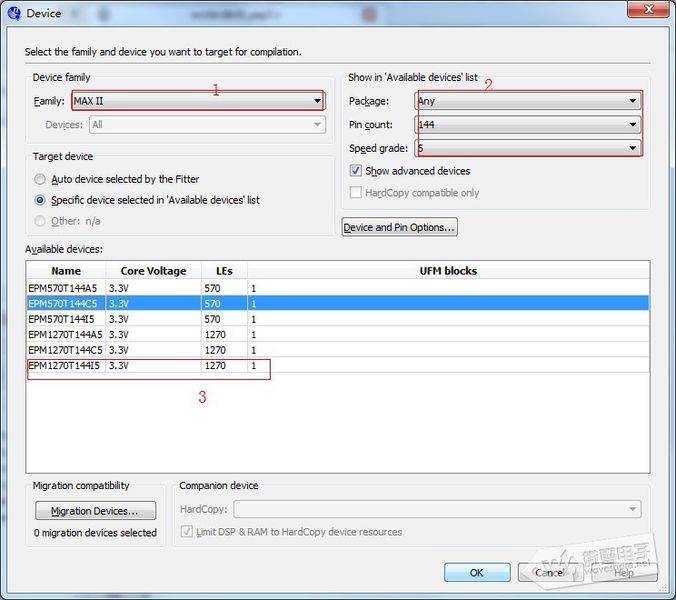
Task: Sort by UFM blocks column header
Action: click(448, 271)
